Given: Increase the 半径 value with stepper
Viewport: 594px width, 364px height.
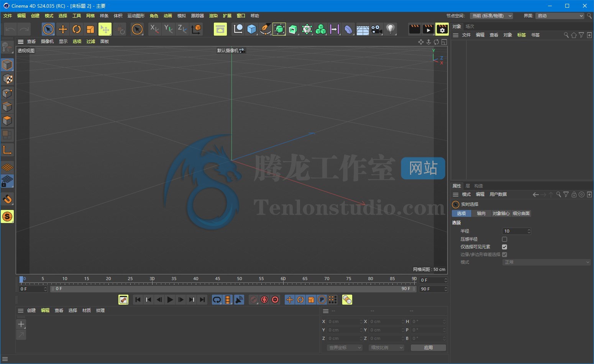Looking at the screenshot, I should 529,230.
